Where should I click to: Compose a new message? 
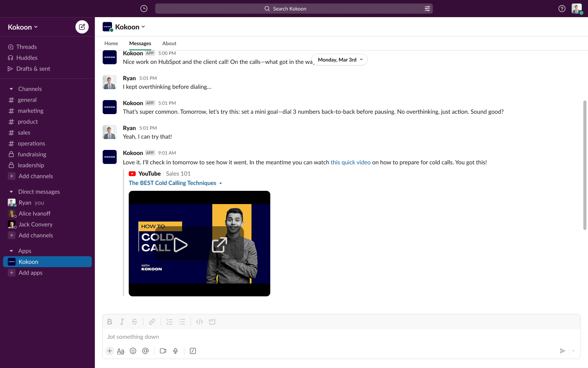(82, 27)
